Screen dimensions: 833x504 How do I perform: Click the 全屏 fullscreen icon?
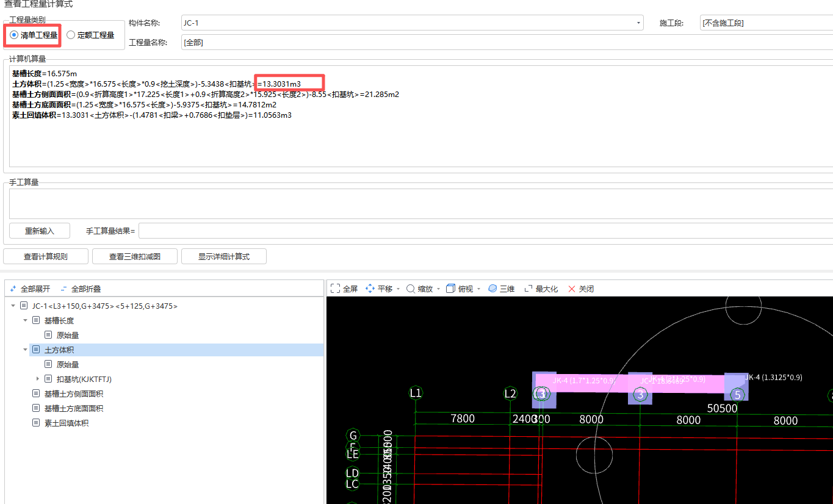coord(335,289)
